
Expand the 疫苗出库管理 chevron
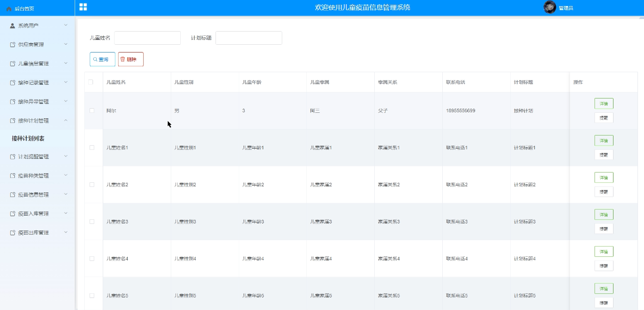pyautogui.click(x=66, y=232)
